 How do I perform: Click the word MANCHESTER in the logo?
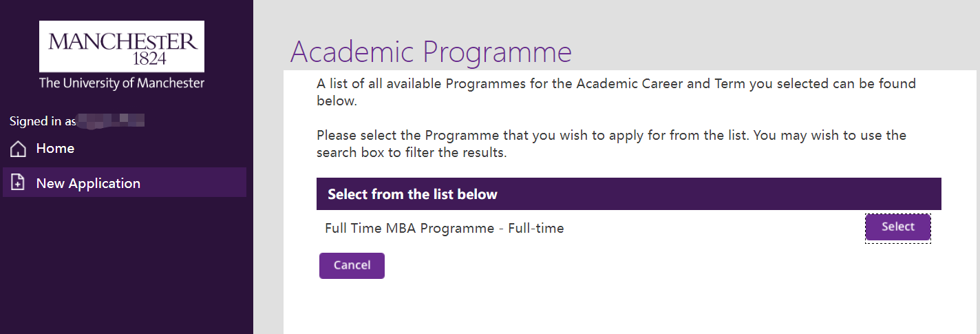point(122,41)
